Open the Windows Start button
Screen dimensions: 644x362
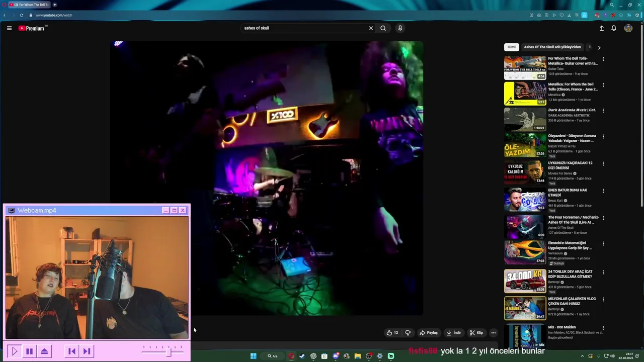click(x=254, y=356)
